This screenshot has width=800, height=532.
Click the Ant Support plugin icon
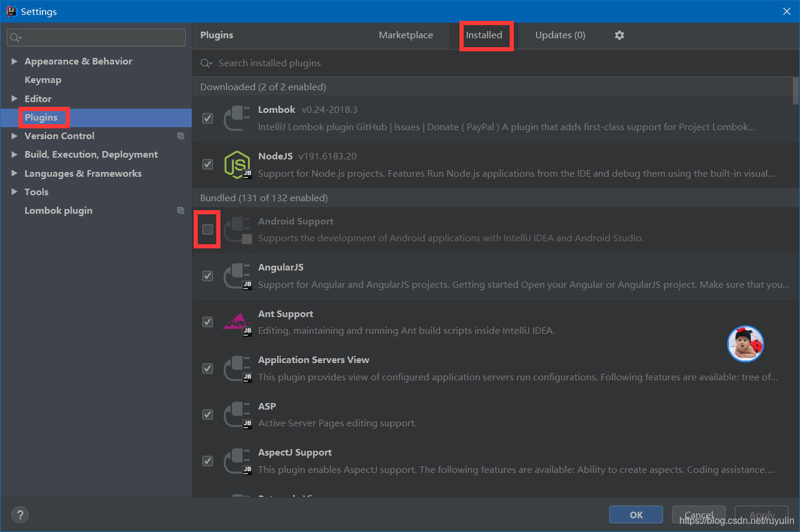click(x=237, y=323)
